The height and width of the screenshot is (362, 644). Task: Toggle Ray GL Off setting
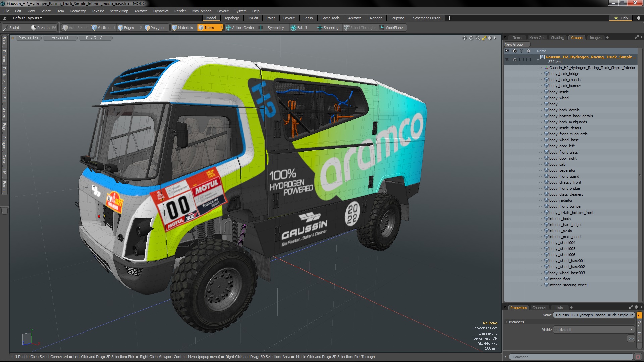click(95, 38)
